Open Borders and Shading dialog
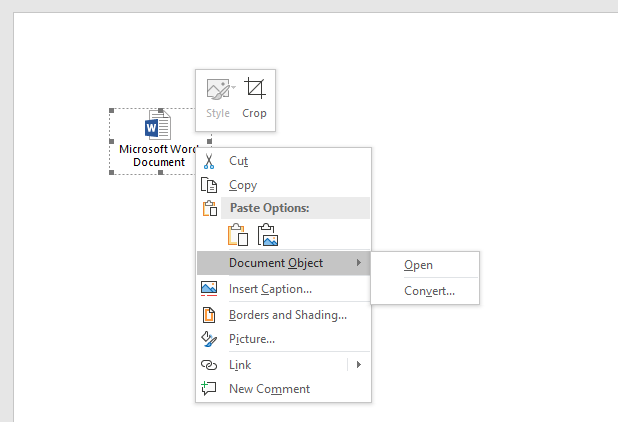 (x=288, y=315)
